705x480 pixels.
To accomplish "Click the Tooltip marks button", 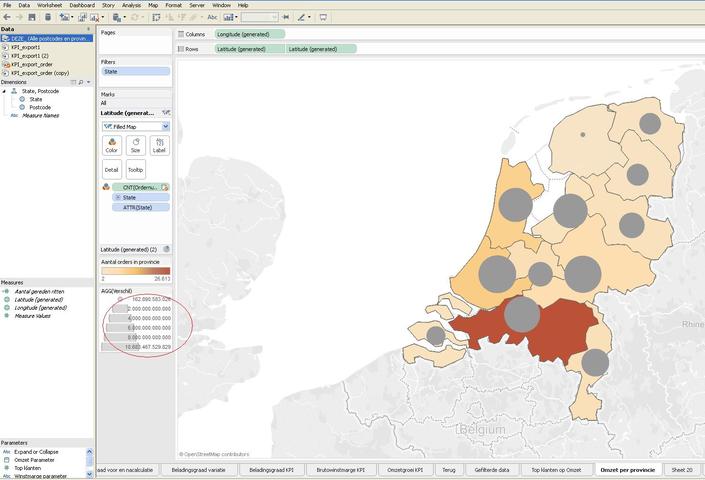I will [x=135, y=169].
